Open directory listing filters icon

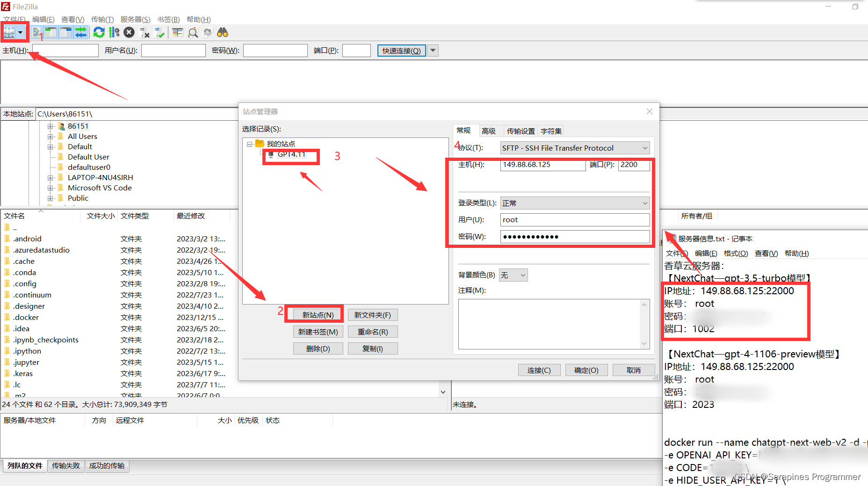click(x=177, y=32)
